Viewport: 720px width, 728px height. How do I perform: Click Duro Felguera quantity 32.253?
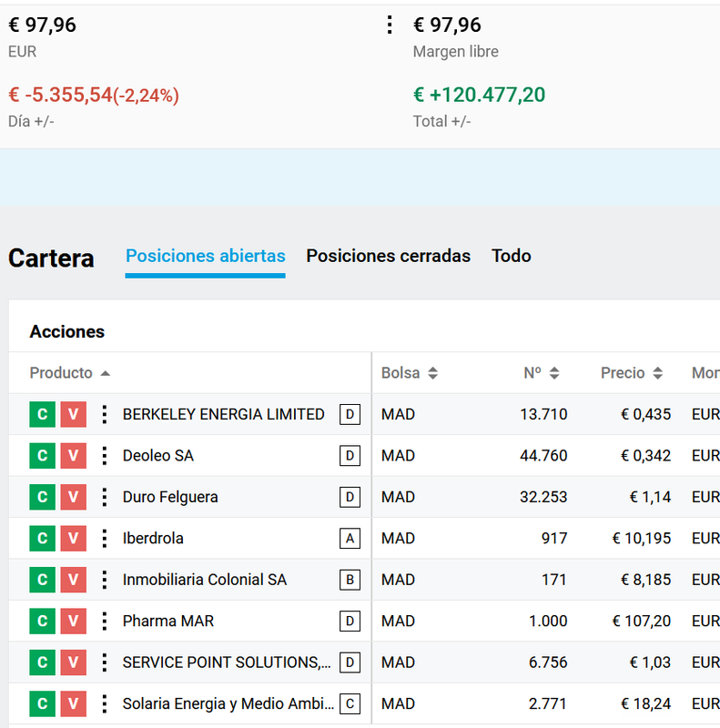coord(543,497)
